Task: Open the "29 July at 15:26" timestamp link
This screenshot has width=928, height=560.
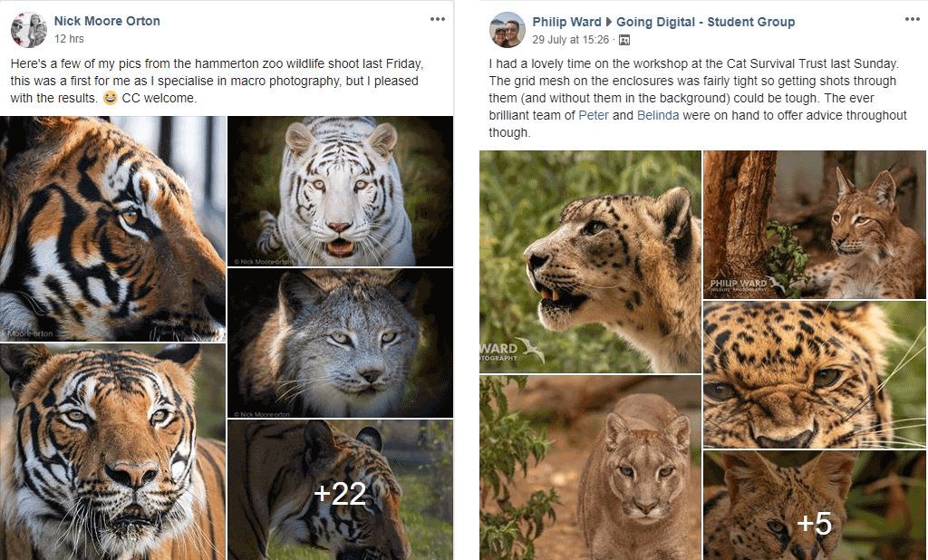Action: 570,40
